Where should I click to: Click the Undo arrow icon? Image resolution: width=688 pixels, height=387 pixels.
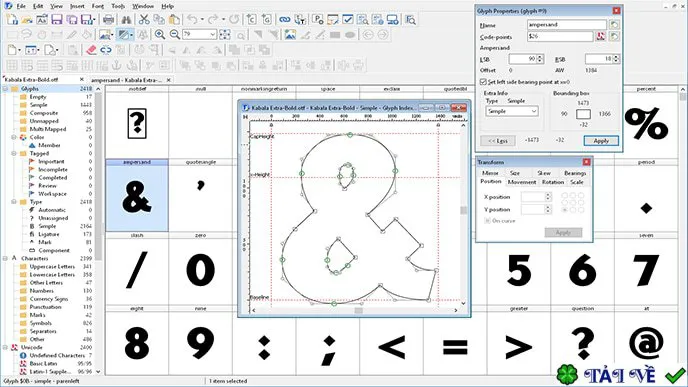pyautogui.click(x=192, y=20)
